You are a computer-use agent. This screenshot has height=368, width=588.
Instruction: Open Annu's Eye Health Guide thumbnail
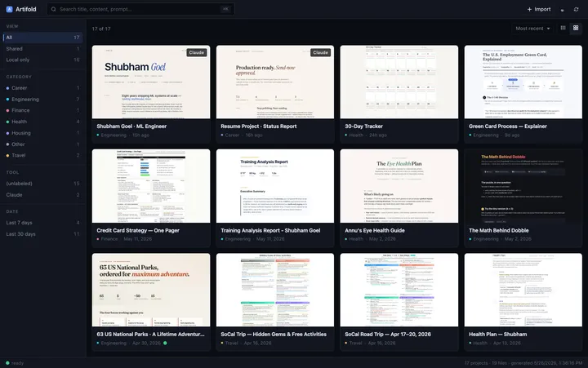[x=399, y=186]
